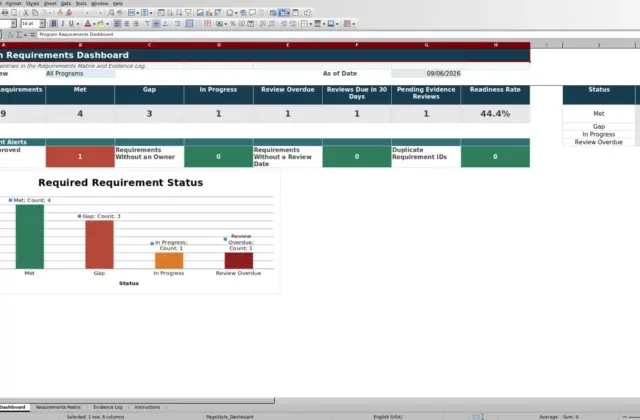
Task: Click the Increase Indent icon
Action: point(284,24)
